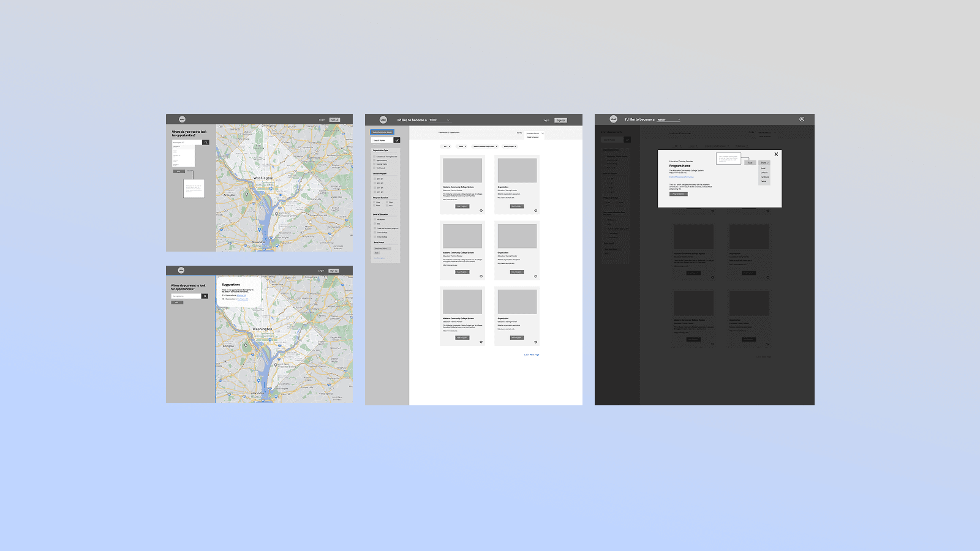Viewport: 980px width, 551px height.
Task: Click Log in on the top-left map wireframe
Action: (322, 119)
